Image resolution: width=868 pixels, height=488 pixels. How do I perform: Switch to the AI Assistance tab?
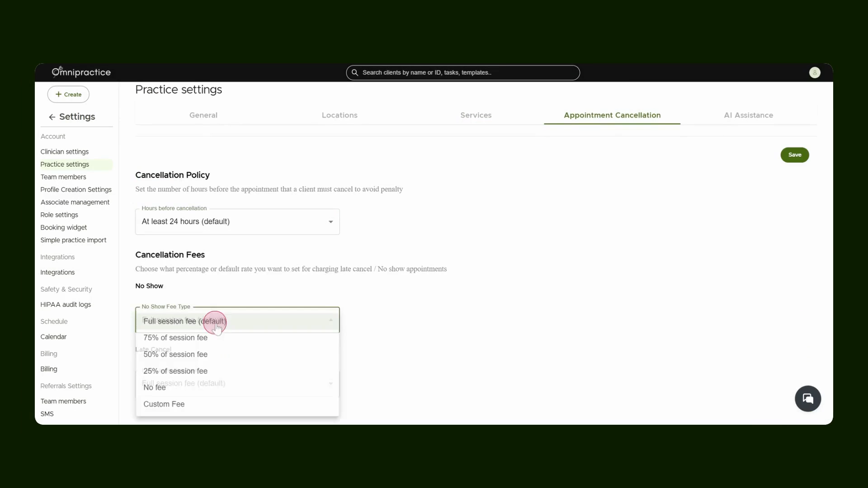749,115
